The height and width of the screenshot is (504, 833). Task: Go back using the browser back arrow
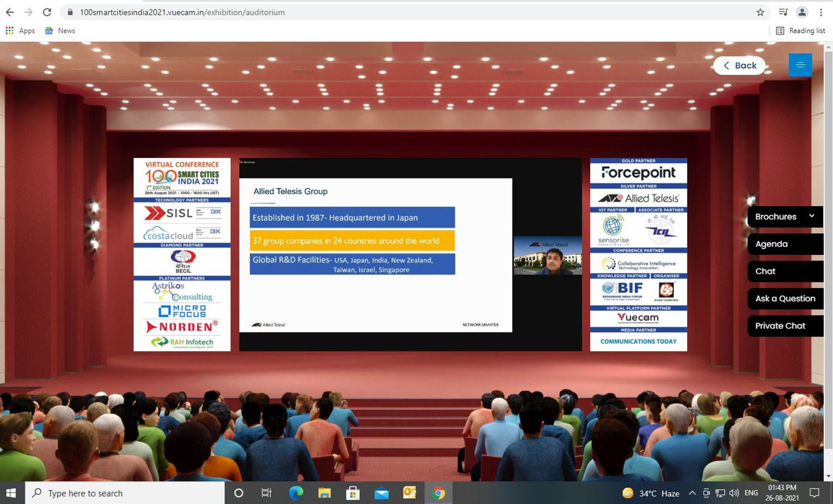tap(10, 12)
